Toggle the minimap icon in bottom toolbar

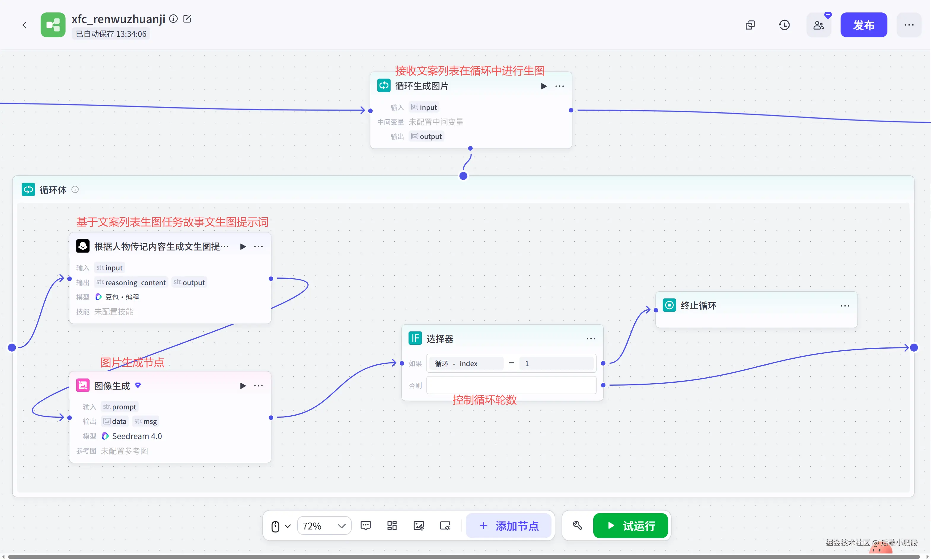[x=445, y=525]
